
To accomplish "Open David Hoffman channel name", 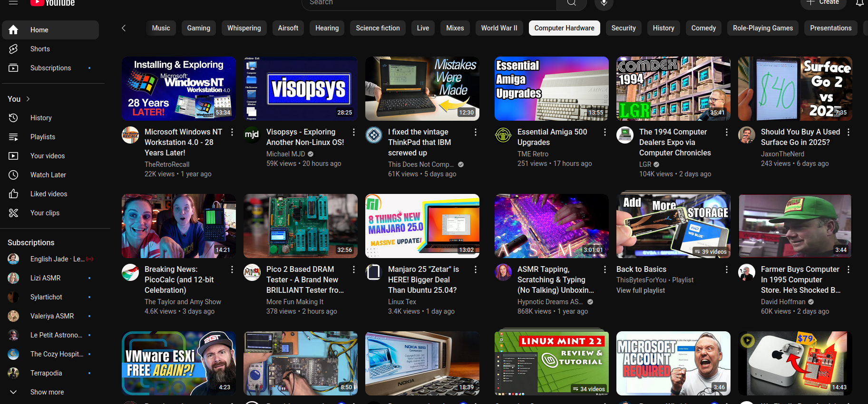I will pos(783,302).
